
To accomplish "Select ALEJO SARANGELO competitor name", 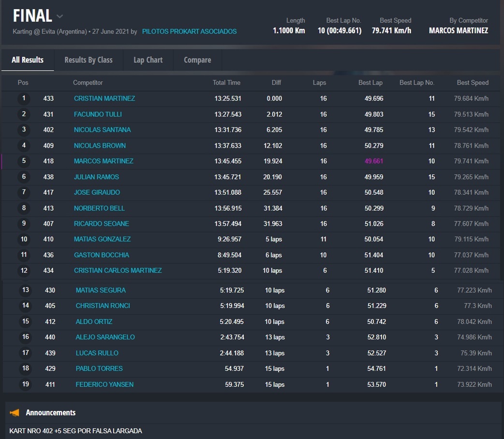I will (x=105, y=337).
